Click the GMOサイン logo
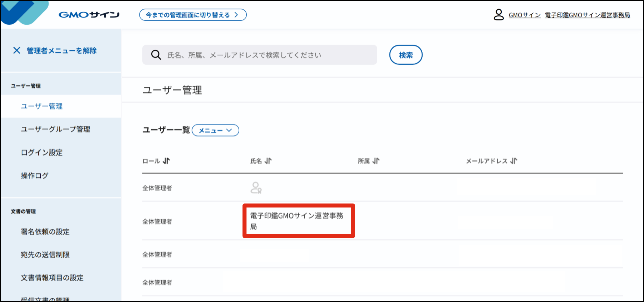644x302 pixels. click(x=88, y=14)
